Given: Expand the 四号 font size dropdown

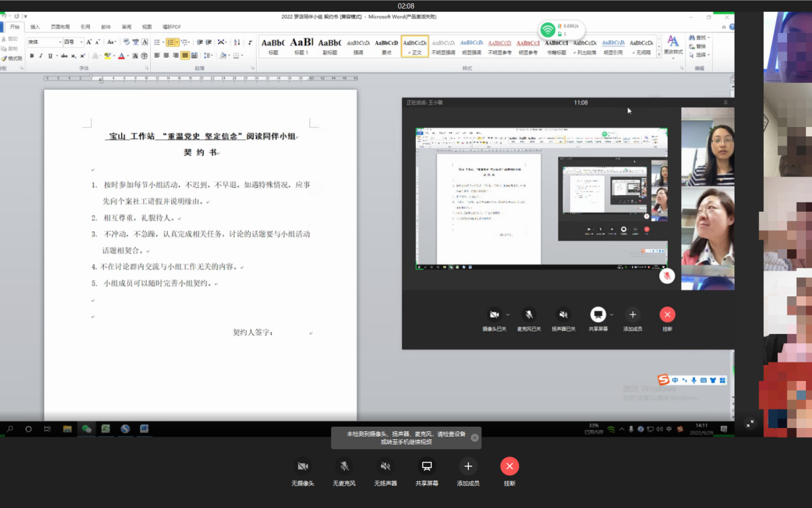Looking at the screenshot, I should [80, 42].
